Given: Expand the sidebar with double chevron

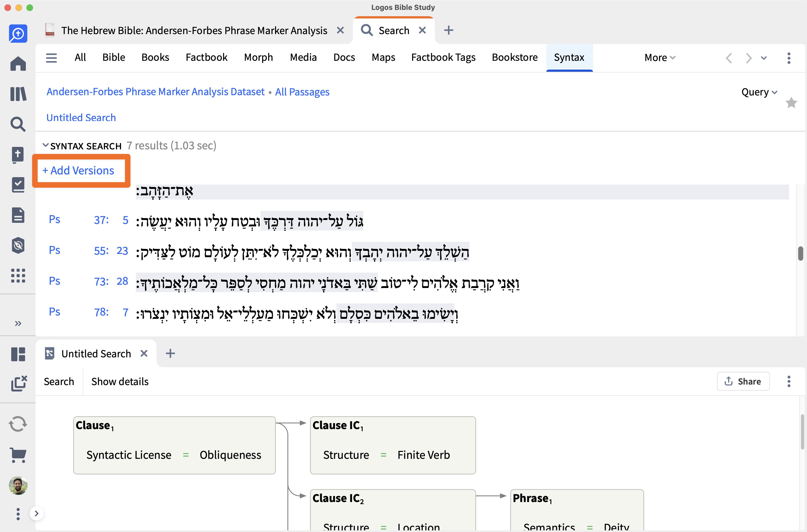Looking at the screenshot, I should tap(18, 323).
